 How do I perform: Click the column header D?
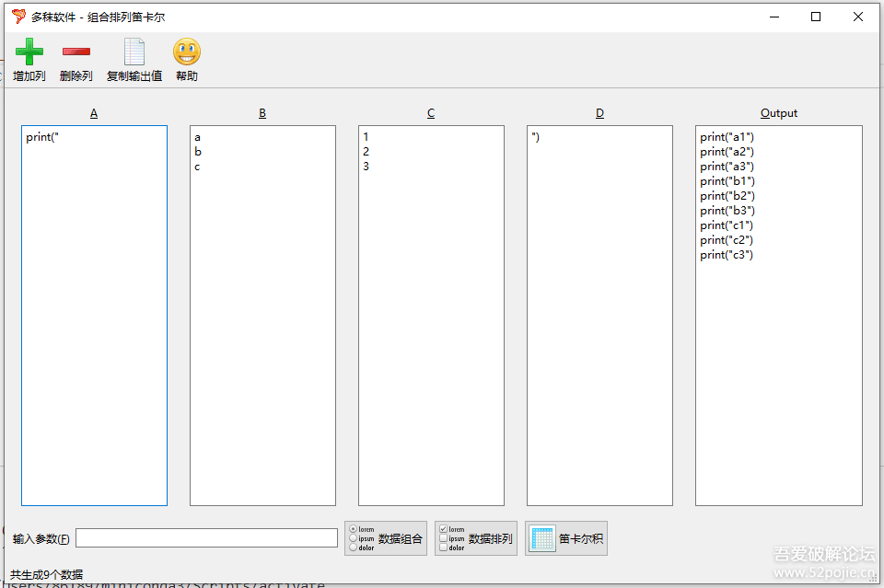coord(599,113)
